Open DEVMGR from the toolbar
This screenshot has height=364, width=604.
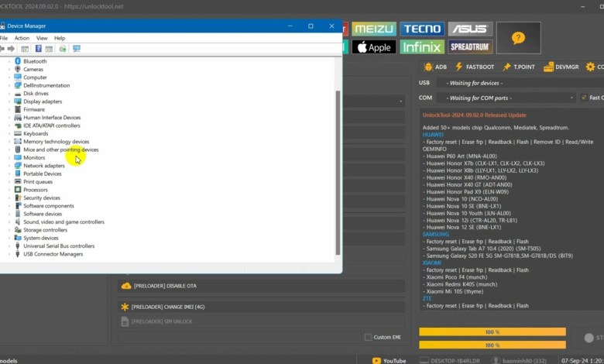[x=561, y=67]
